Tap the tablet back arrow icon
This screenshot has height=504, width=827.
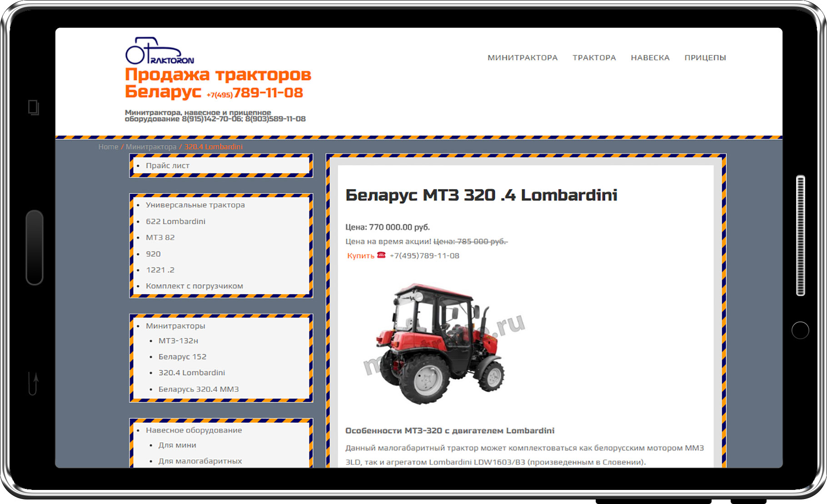click(33, 383)
